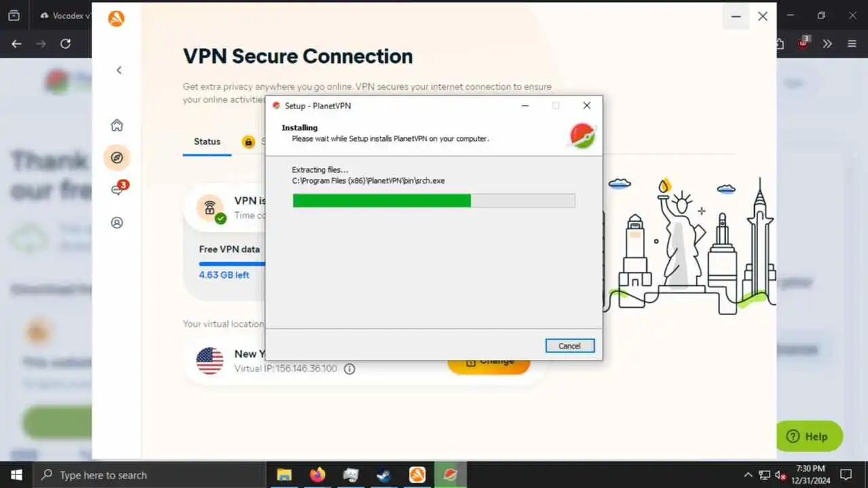Viewport: 868px width, 488px height.
Task: Open the Avast home icon in sidebar
Action: 117,125
